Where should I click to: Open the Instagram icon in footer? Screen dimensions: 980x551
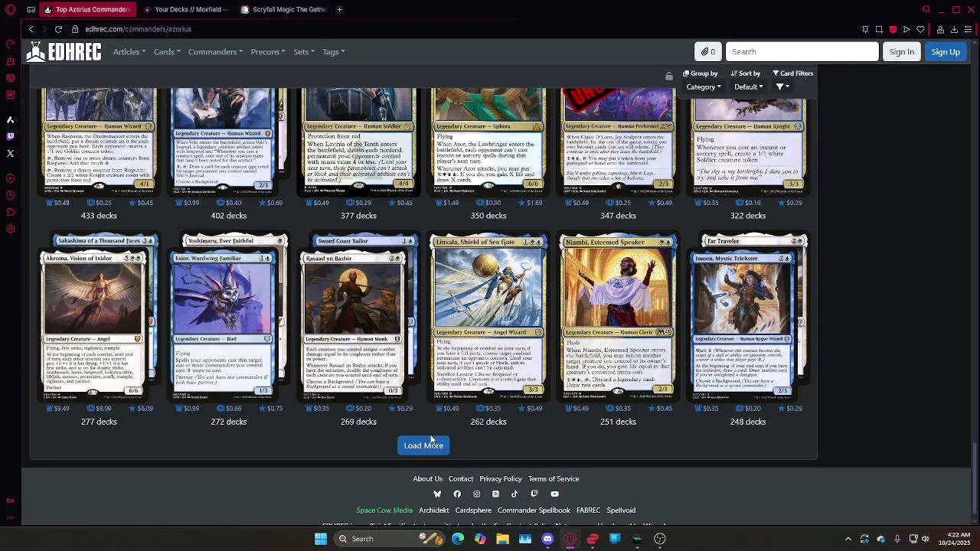pos(476,494)
